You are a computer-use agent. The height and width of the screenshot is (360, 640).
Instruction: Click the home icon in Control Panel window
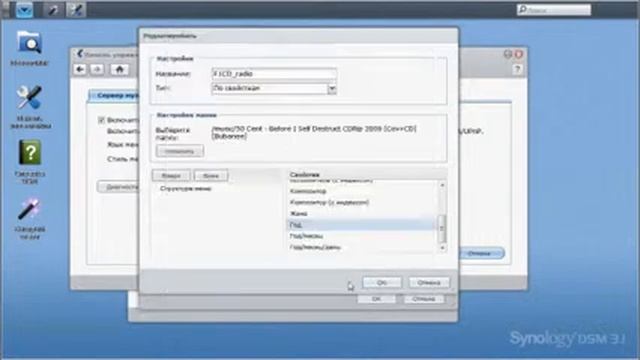[120, 69]
